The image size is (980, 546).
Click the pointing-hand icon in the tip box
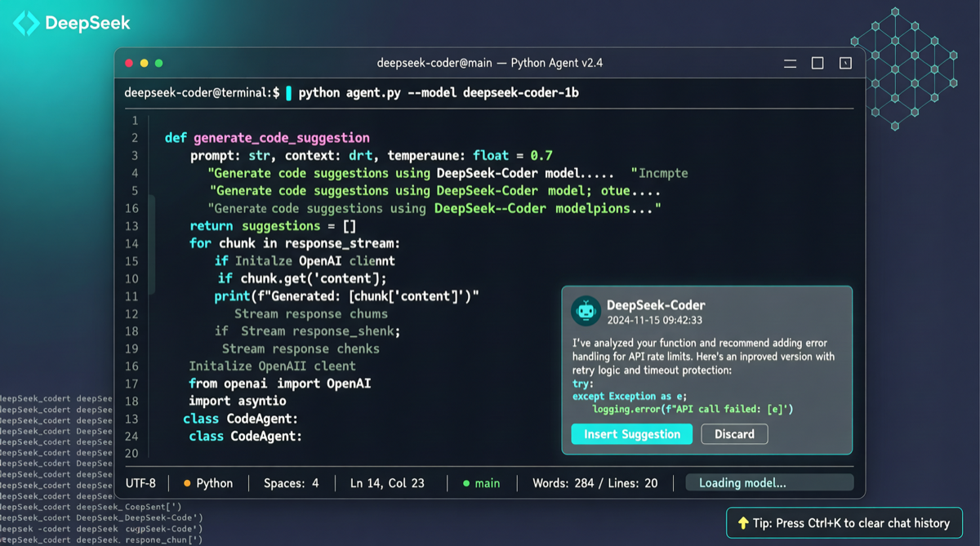point(742,523)
